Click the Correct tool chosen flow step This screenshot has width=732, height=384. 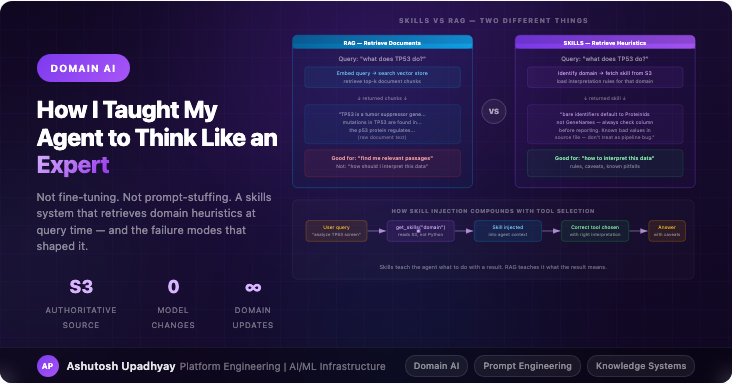tap(595, 231)
